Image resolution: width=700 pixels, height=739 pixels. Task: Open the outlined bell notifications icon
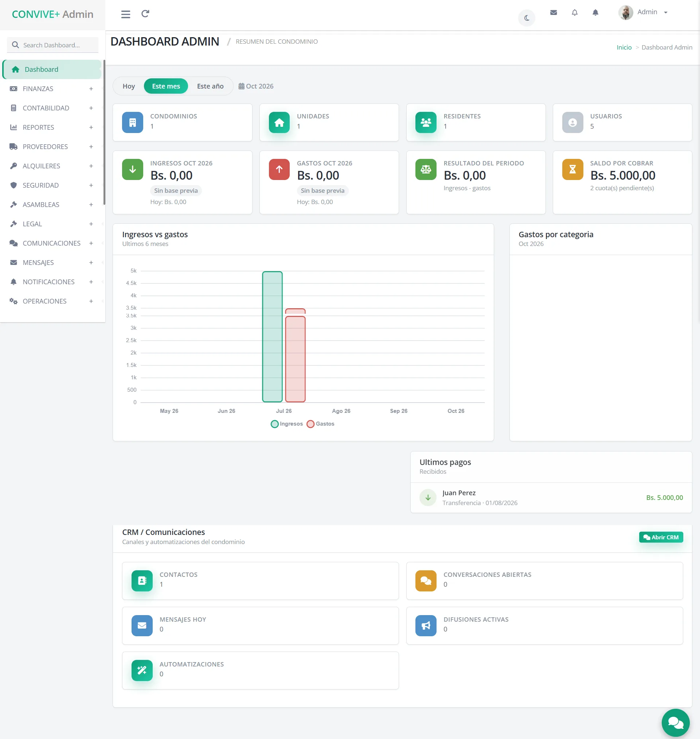click(x=575, y=12)
